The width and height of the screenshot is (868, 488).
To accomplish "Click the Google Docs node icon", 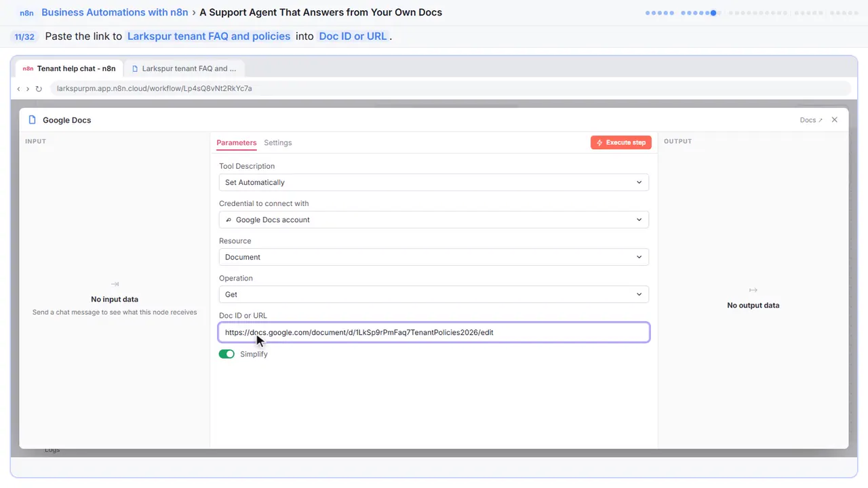I will pyautogui.click(x=32, y=120).
